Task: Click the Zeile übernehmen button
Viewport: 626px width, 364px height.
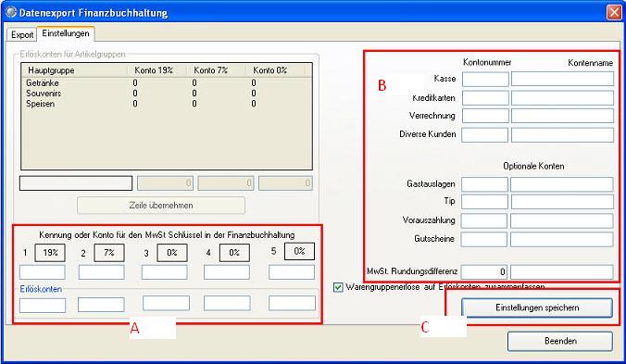Action: click(161, 205)
